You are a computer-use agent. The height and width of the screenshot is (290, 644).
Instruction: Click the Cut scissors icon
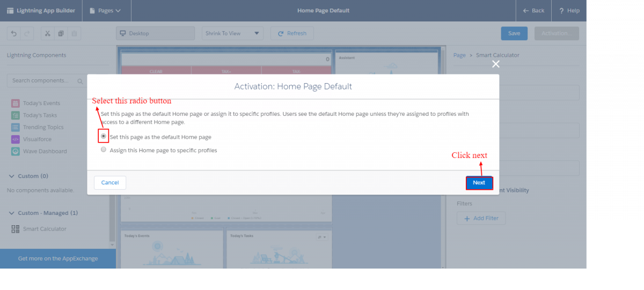[47, 33]
